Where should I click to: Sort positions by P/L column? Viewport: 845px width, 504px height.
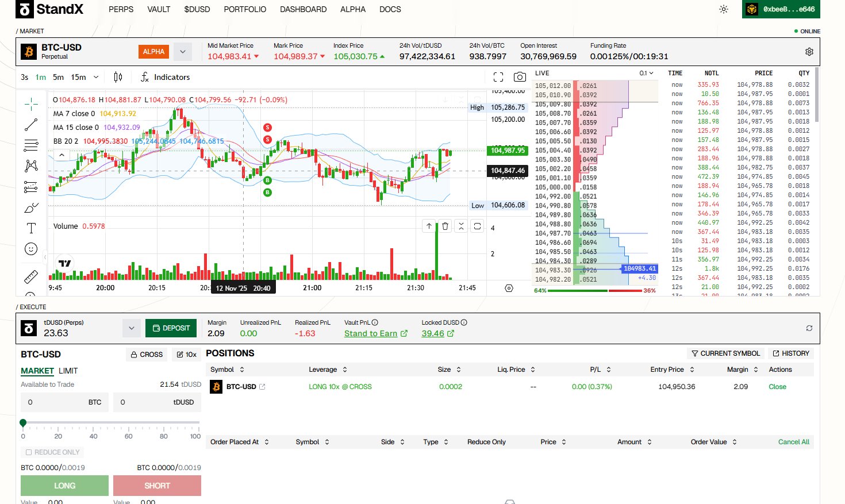click(x=601, y=370)
